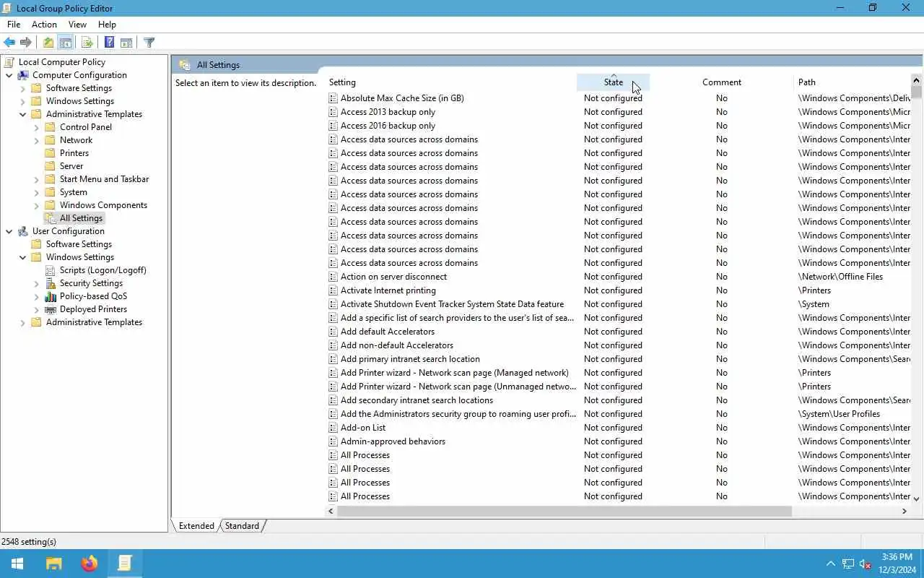Select 'Add secondary intranet search locations' setting

[417, 400]
